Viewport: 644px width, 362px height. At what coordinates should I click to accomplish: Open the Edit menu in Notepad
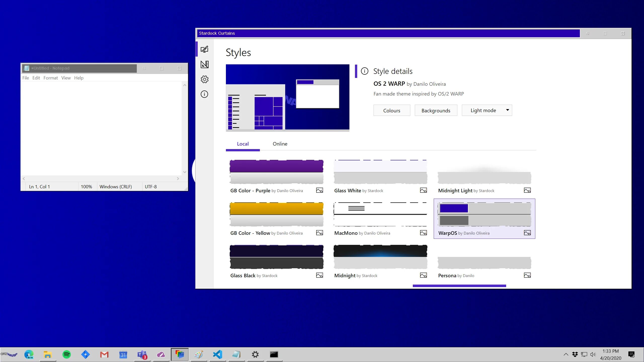(36, 78)
